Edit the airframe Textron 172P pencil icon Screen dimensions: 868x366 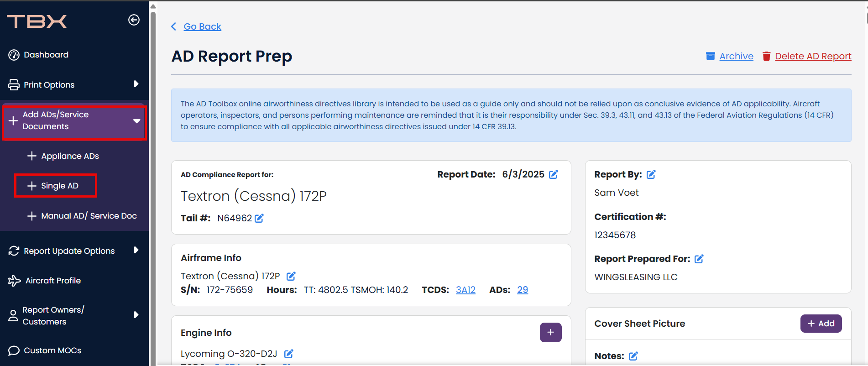pyautogui.click(x=291, y=276)
